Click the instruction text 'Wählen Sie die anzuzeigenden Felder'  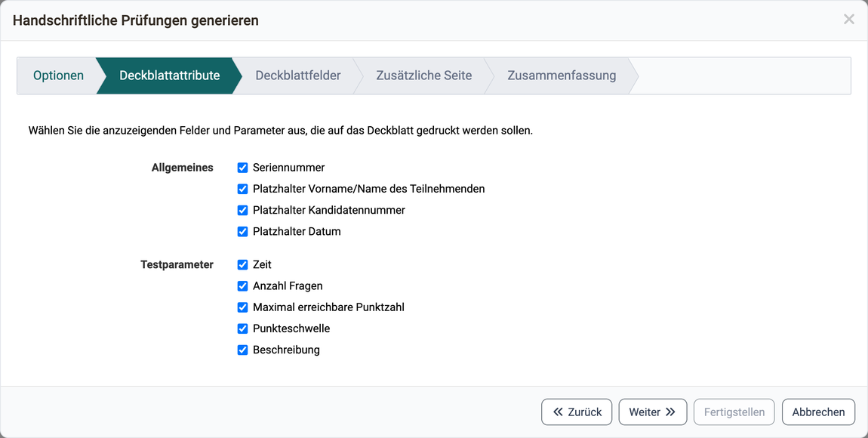coord(281,131)
